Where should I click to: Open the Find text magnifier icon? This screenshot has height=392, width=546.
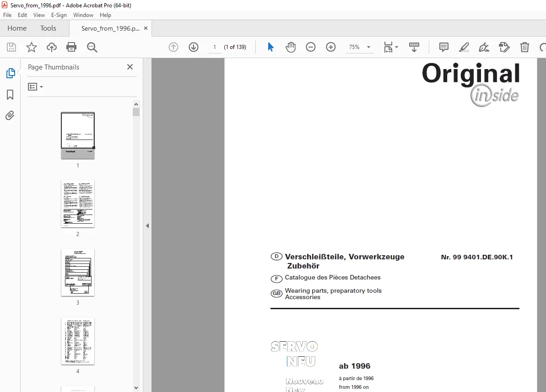(x=92, y=47)
